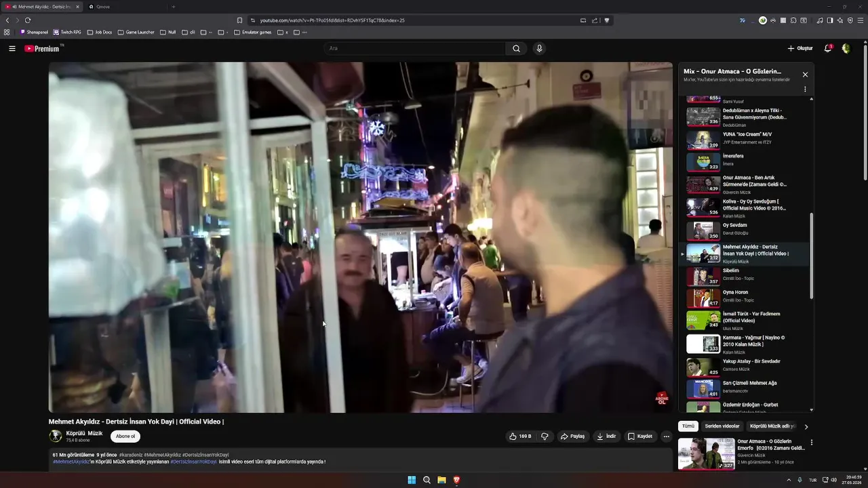Bookmark this page with bookmark icon
Image resolution: width=868 pixels, height=488 pixels.
[239, 20]
